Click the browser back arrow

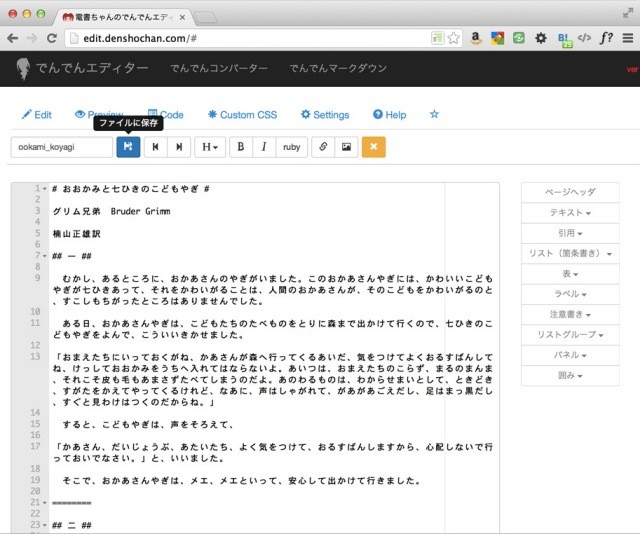click(13, 38)
